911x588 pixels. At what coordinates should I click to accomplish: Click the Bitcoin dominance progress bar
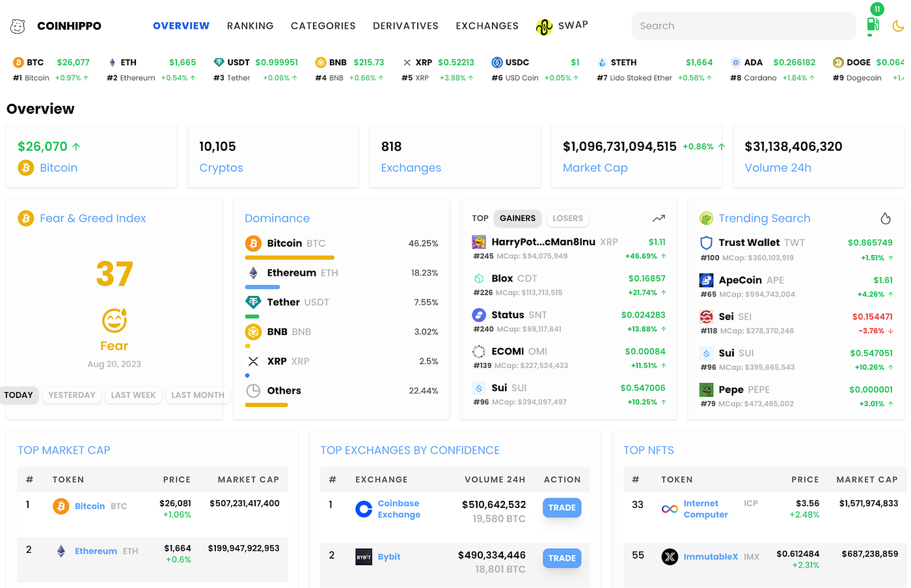289,257
